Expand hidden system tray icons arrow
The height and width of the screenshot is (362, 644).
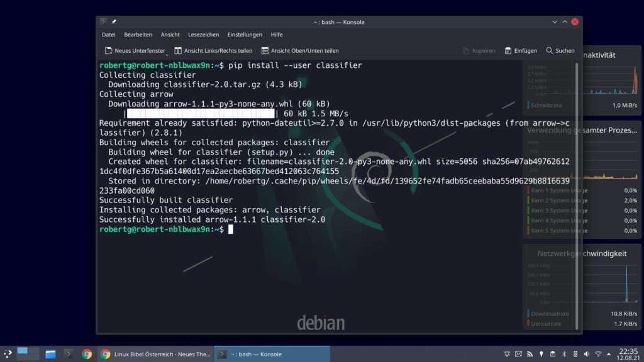609,354
